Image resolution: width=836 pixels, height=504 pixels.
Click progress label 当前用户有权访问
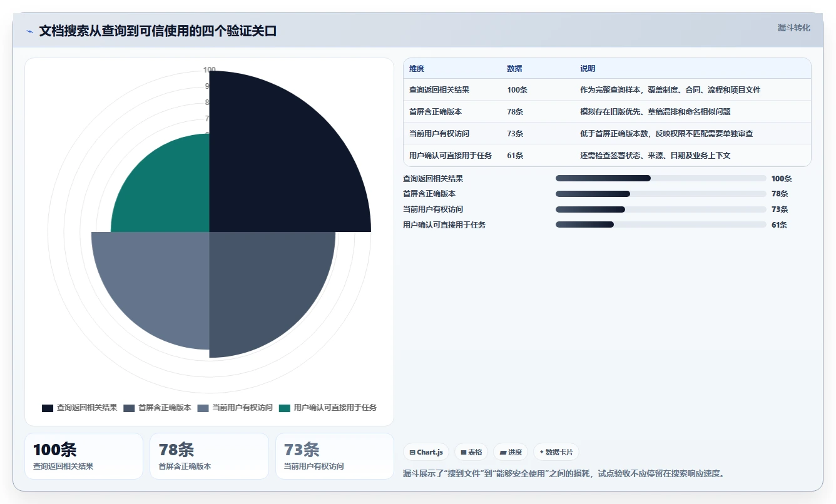(x=433, y=209)
